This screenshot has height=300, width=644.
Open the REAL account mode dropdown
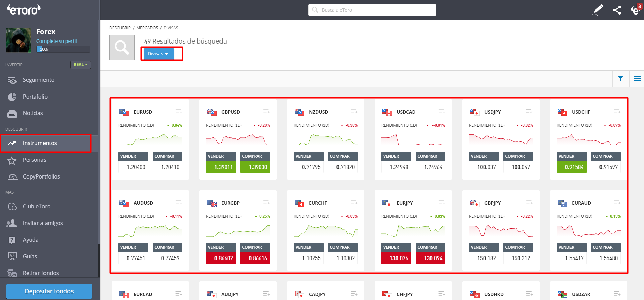pyautogui.click(x=81, y=64)
